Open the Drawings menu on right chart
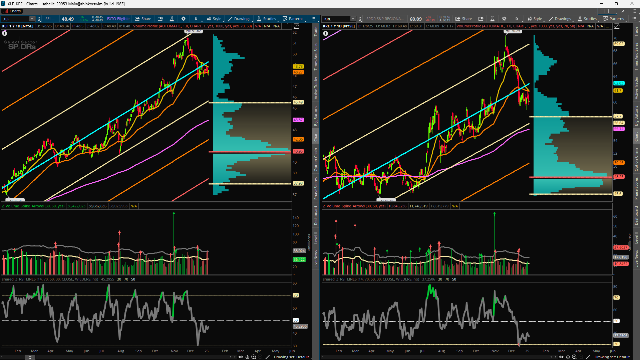This screenshot has height=360, width=640. pyautogui.click(x=560, y=19)
